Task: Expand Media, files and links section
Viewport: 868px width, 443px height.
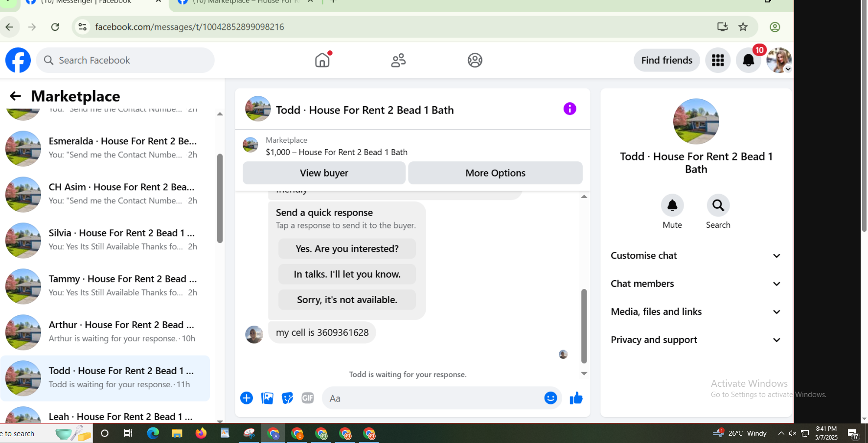Action: pyautogui.click(x=695, y=311)
